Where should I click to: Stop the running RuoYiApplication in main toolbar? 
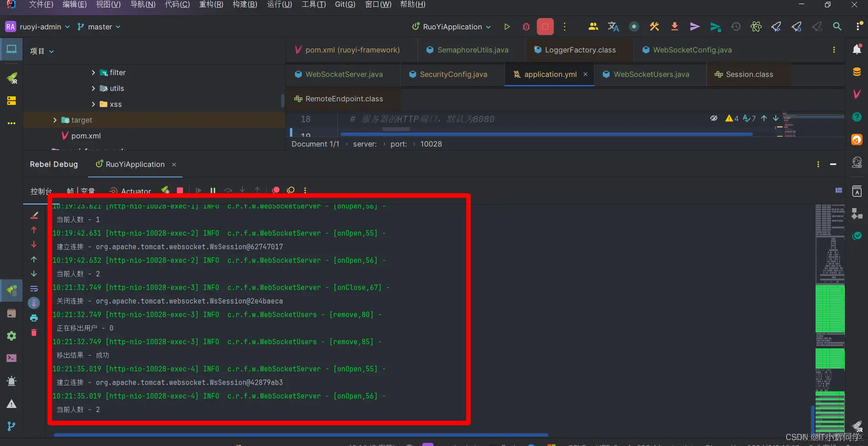coord(545,27)
